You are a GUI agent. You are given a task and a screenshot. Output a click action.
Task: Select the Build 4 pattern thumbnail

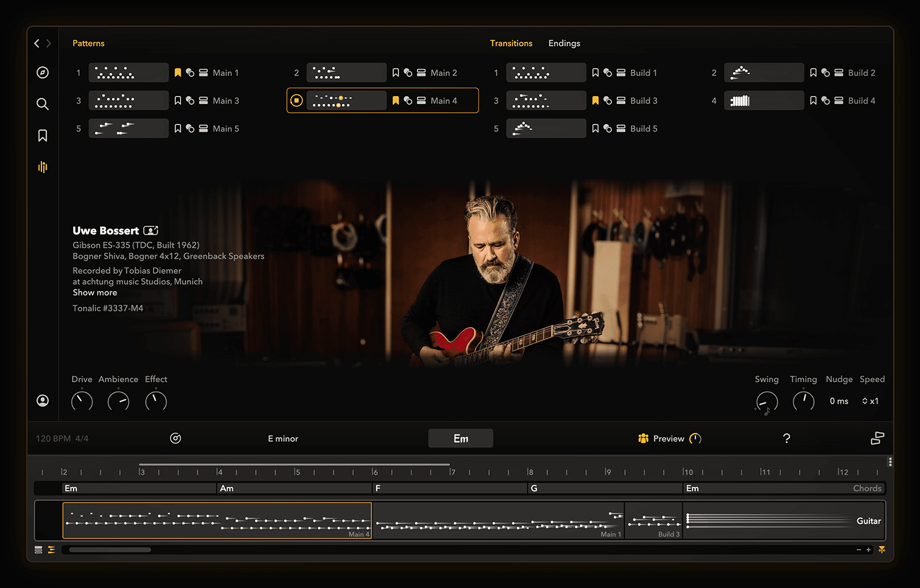click(x=764, y=101)
